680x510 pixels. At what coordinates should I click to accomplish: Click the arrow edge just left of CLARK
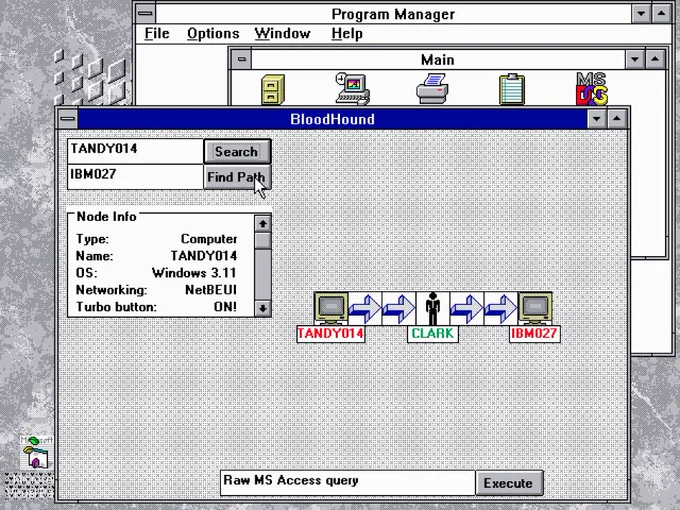pos(399,308)
